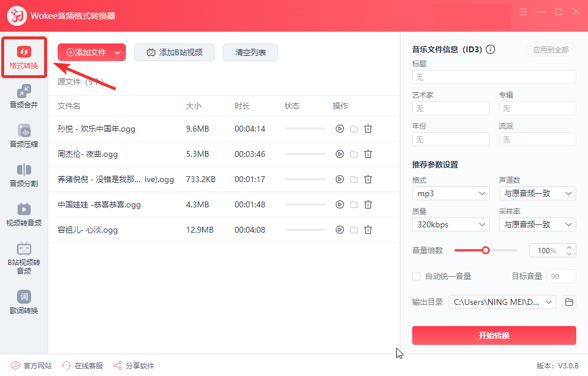Play 周杰伦- 夜曲.ogg
Viewport: 588px width, 376px height.
point(340,154)
